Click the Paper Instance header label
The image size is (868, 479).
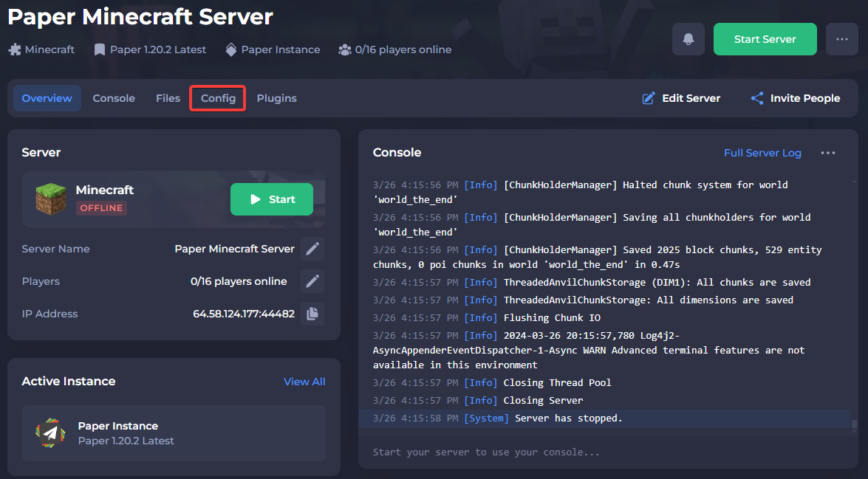(273, 49)
